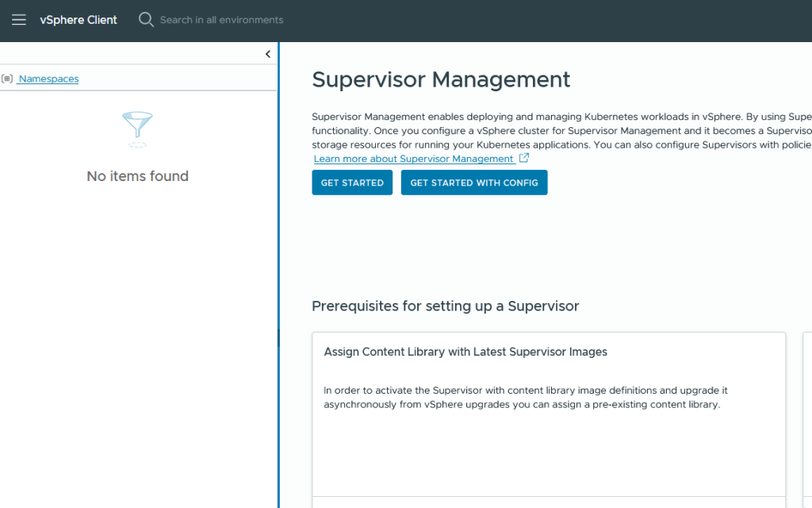Click the magnifying glass search icon
Image resolution: width=812 pixels, height=508 pixels.
[146, 20]
